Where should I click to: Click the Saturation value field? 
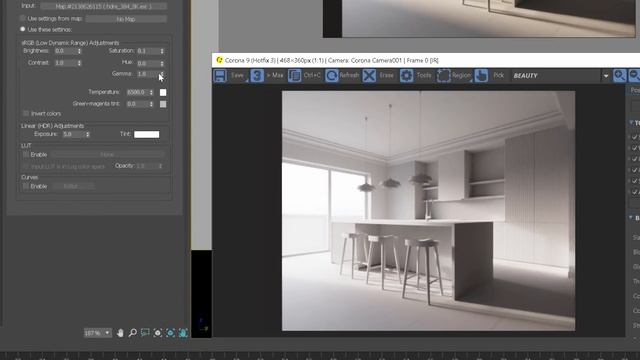(148, 51)
